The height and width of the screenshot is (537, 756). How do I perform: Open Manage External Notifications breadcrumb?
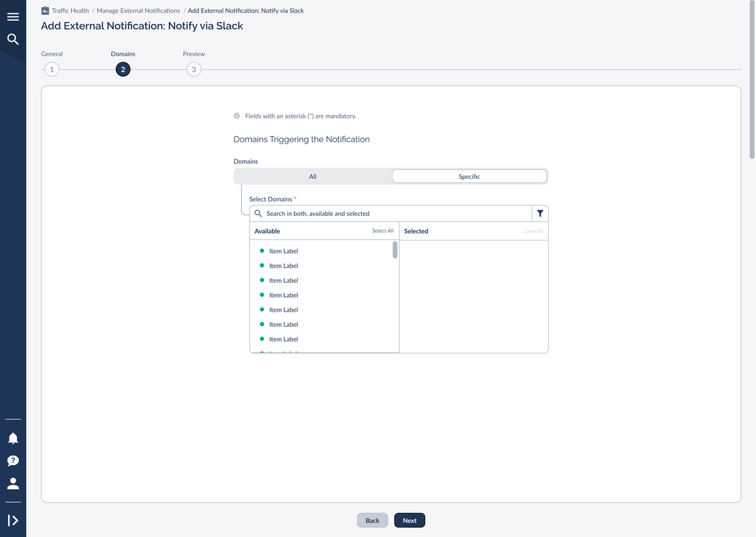[x=139, y=11]
